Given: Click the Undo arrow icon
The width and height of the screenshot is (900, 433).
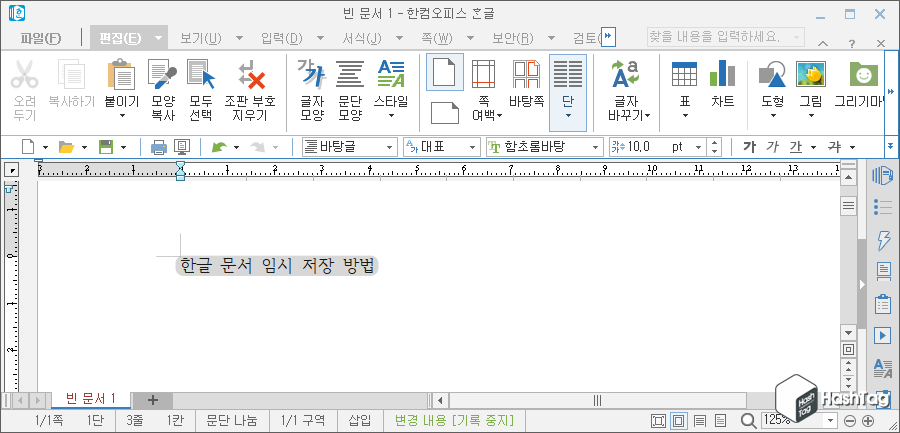Looking at the screenshot, I should (219, 148).
